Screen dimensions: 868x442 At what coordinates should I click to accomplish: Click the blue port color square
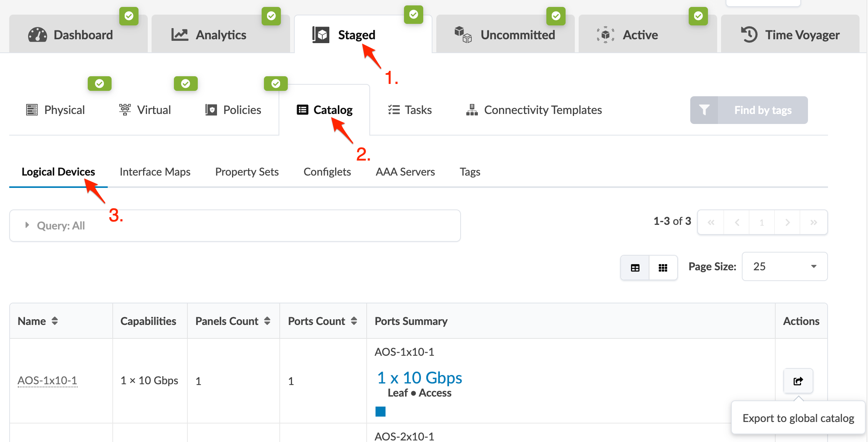[381, 412]
